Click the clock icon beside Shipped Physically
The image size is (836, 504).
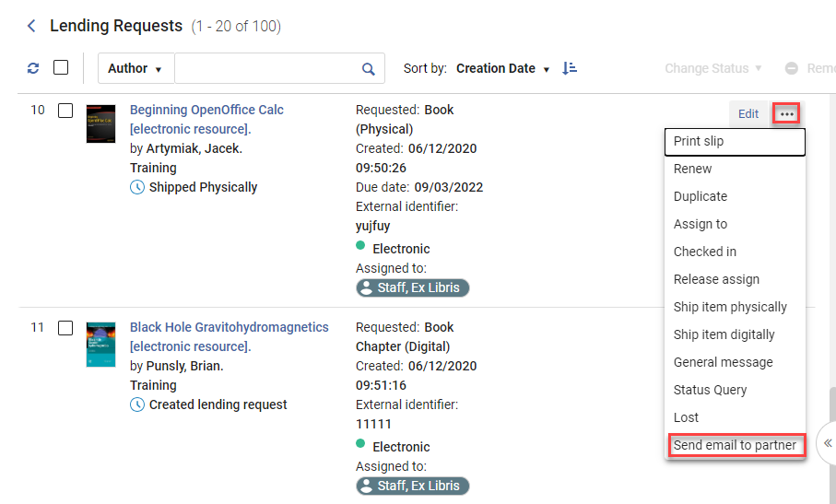tap(137, 188)
